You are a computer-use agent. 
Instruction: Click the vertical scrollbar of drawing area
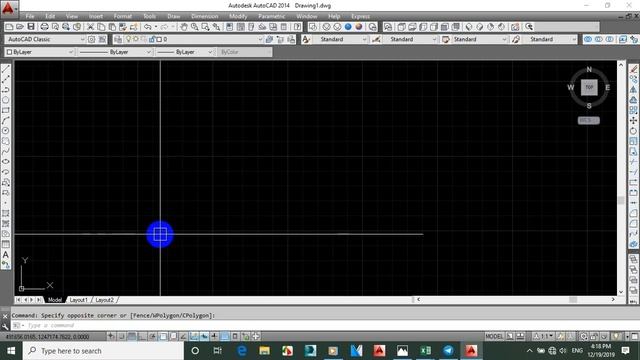pos(621,178)
